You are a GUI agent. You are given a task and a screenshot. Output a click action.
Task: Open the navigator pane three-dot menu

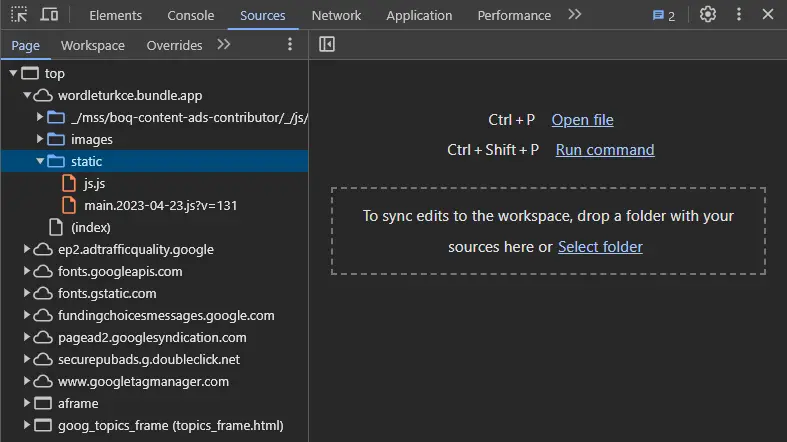click(x=290, y=45)
